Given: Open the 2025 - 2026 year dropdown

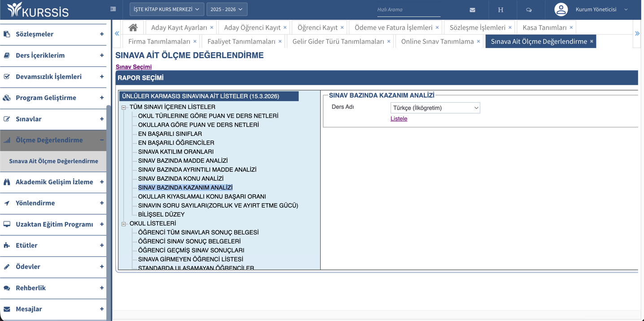Looking at the screenshot, I should pyautogui.click(x=226, y=9).
